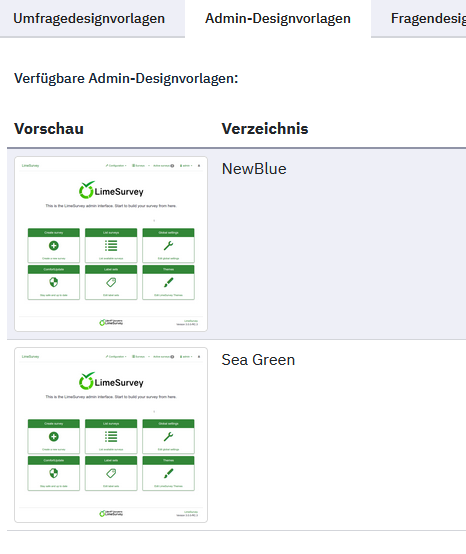
Task: Click the Vorschau column header
Action: pyautogui.click(x=49, y=129)
